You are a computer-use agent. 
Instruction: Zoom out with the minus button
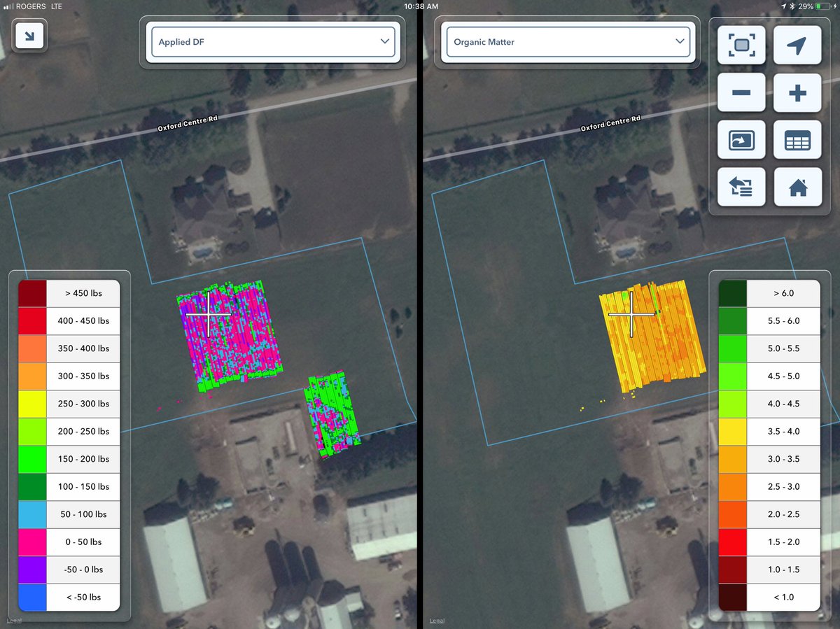tap(741, 93)
